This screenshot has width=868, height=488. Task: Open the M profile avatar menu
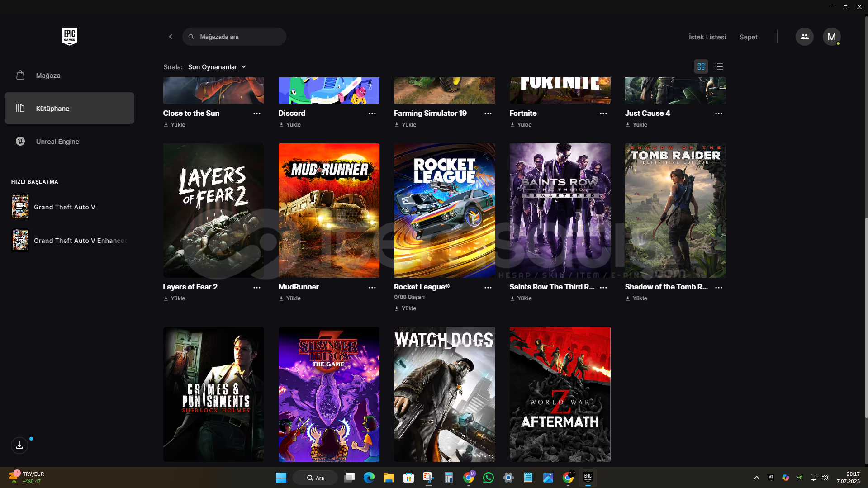(831, 37)
